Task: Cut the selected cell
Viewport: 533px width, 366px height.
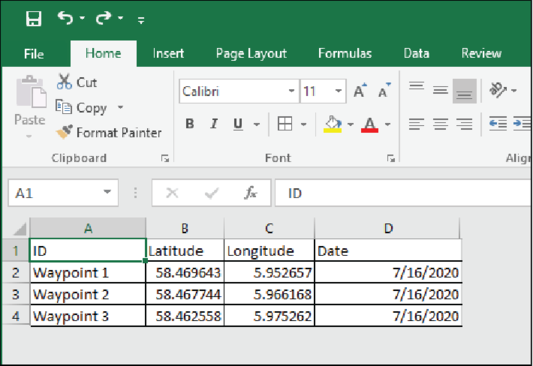Action: tap(77, 82)
